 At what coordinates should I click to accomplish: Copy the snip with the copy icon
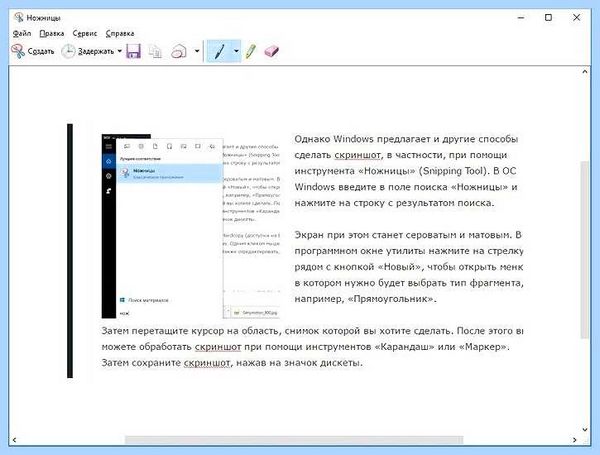tap(155, 51)
